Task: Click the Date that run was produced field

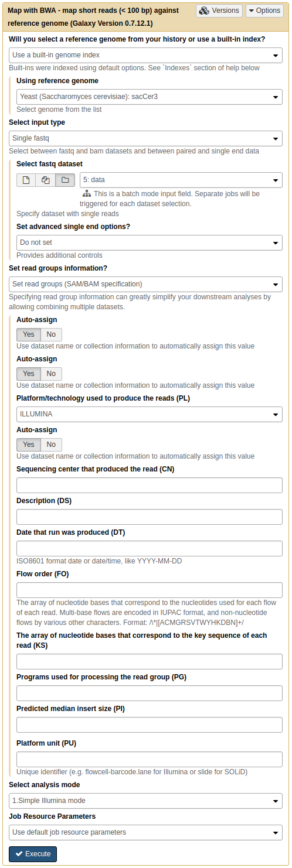Action: 150,548
